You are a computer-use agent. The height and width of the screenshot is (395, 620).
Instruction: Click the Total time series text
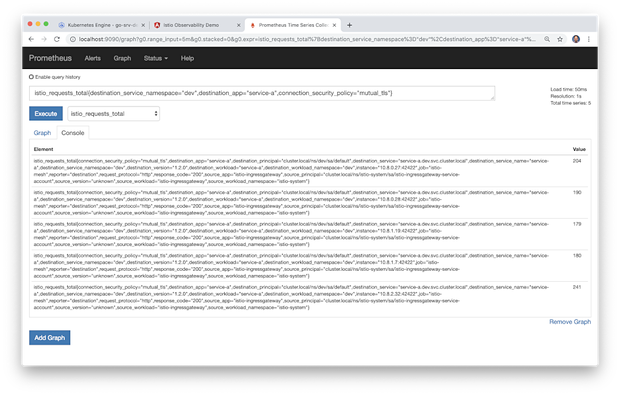click(x=570, y=103)
